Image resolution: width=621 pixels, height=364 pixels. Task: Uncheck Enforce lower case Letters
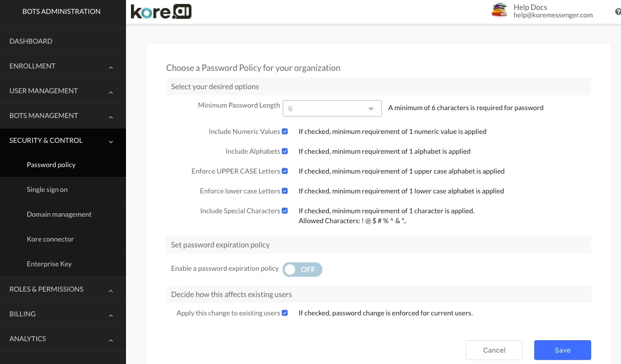[x=284, y=190]
